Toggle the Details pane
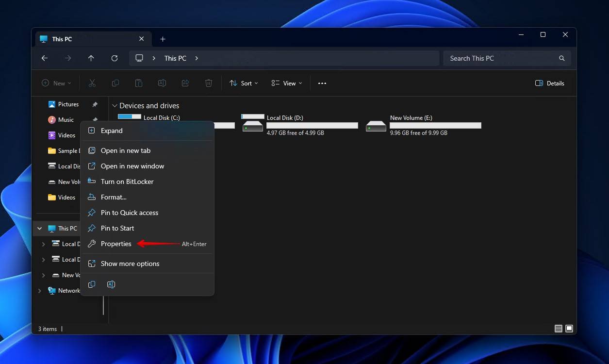 pos(550,83)
